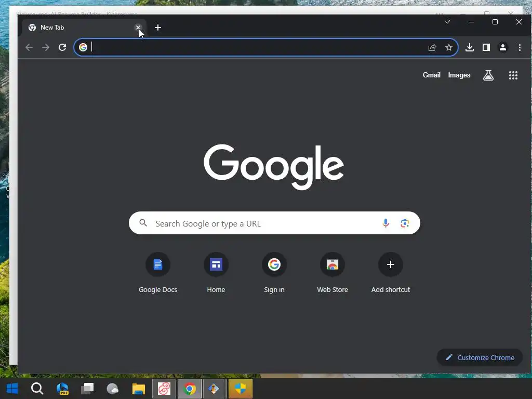The image size is (532, 399).
Task: Click the Google logo
Action: (x=274, y=167)
